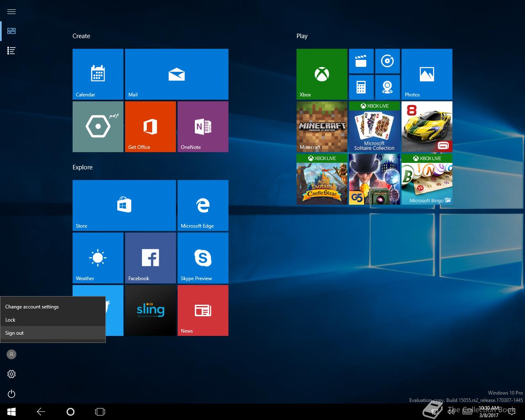Switch to the All apps list view
Screen dimensions: 525x420
pos(11,51)
